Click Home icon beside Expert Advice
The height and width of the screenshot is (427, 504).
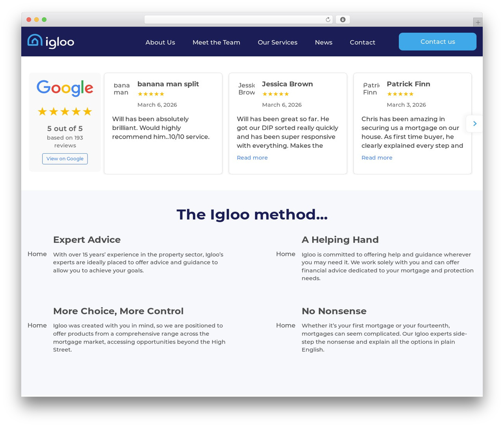coord(37,254)
